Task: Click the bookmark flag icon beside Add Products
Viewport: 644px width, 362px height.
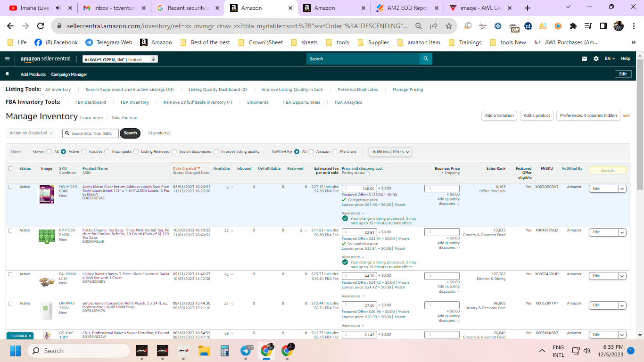Action: 7,74
